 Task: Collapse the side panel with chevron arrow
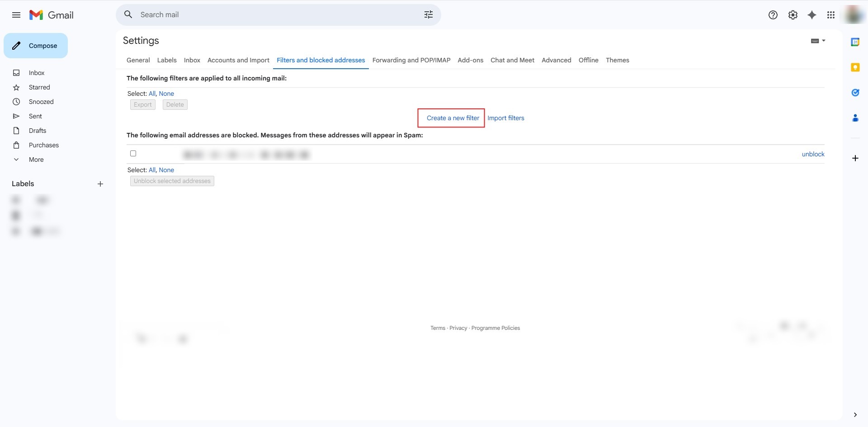coord(855,415)
